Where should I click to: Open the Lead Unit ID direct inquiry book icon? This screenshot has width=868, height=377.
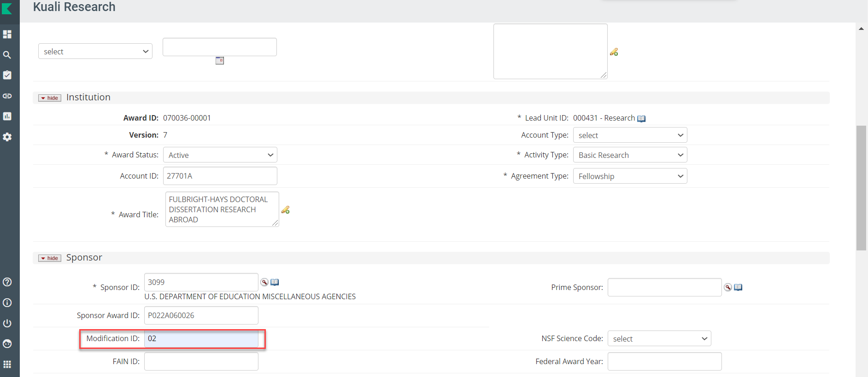tap(641, 119)
